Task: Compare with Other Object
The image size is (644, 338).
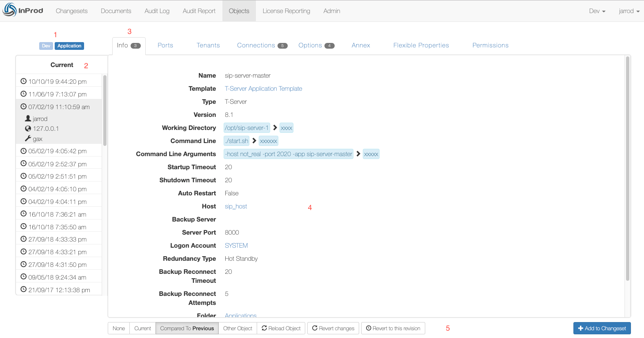Action: point(238,328)
